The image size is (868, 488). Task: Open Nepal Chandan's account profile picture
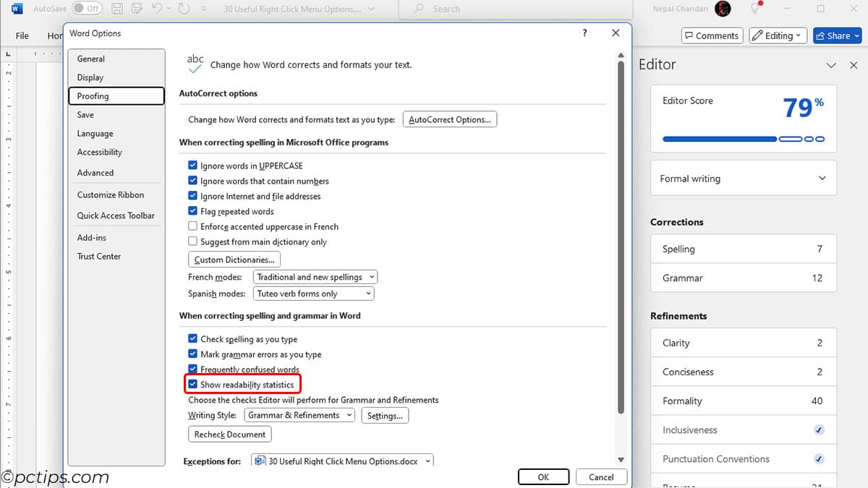[721, 9]
